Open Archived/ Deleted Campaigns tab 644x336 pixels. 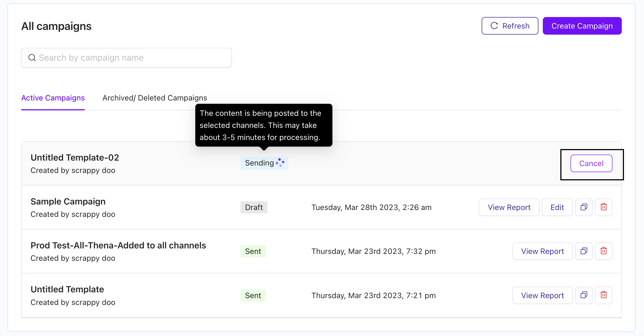click(x=155, y=98)
